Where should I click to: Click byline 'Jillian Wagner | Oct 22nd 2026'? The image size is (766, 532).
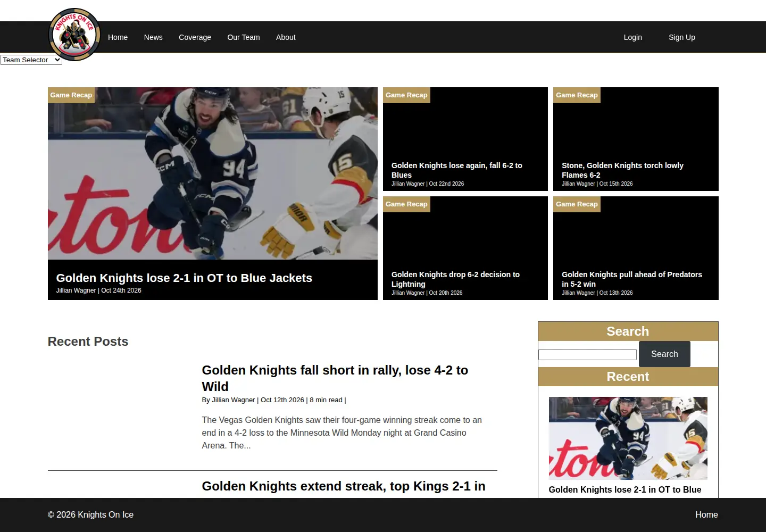[428, 184]
